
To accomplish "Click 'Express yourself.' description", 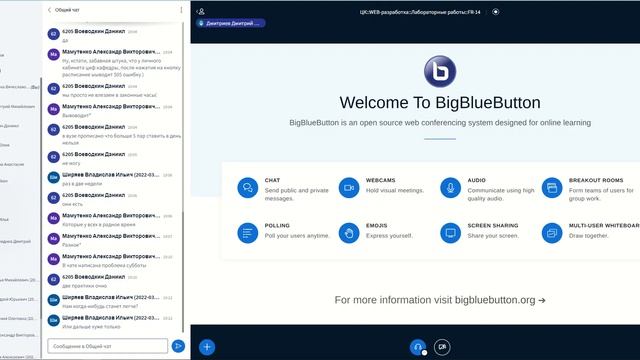I will (x=389, y=236).
